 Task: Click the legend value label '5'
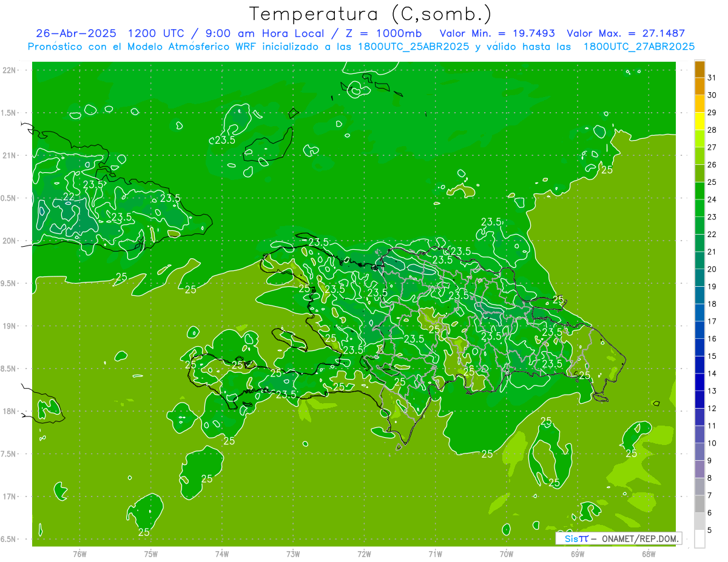pos(709,530)
